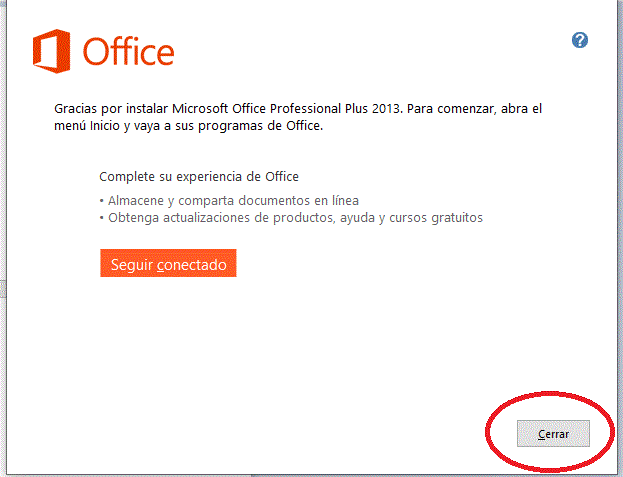
Task: Click the "Office" wordmark text
Action: coord(129,51)
